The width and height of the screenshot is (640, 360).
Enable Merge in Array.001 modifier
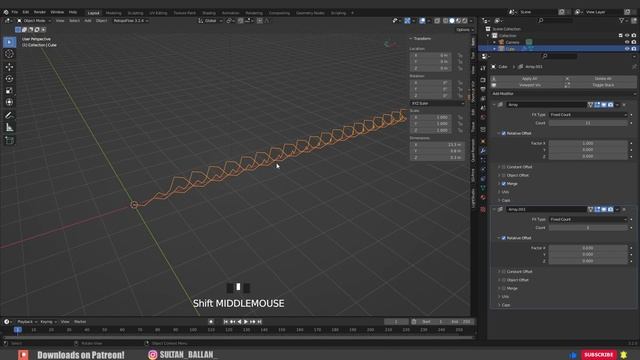504,288
